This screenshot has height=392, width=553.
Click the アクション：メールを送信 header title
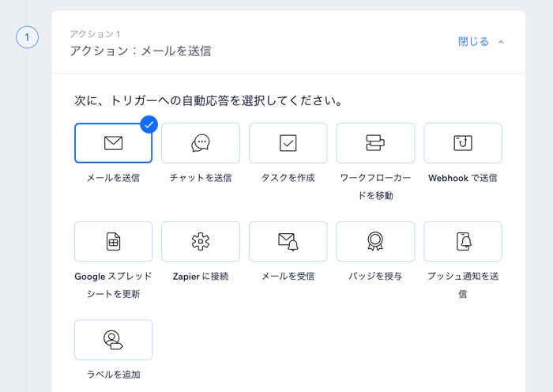tap(141, 51)
